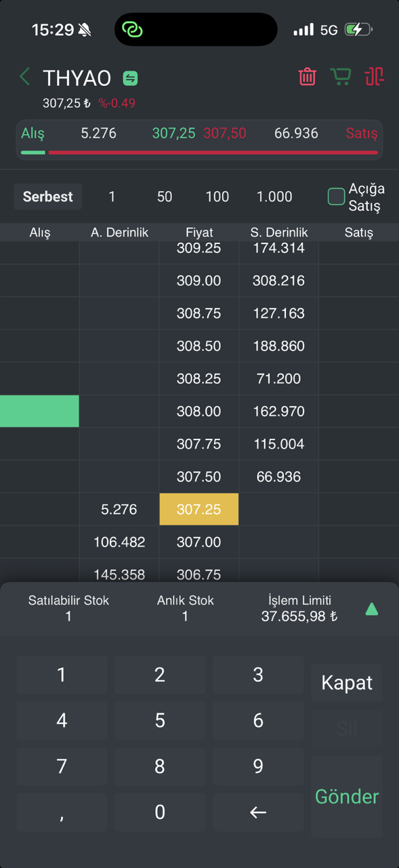The image size is (399, 868).
Task: Tap the buy/sell ratio progress bar
Action: coord(199,153)
